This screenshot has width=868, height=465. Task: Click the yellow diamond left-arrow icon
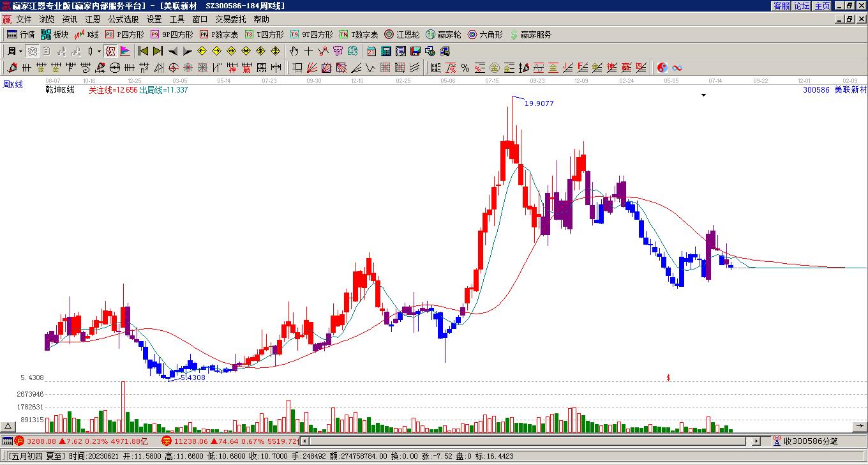[202, 51]
